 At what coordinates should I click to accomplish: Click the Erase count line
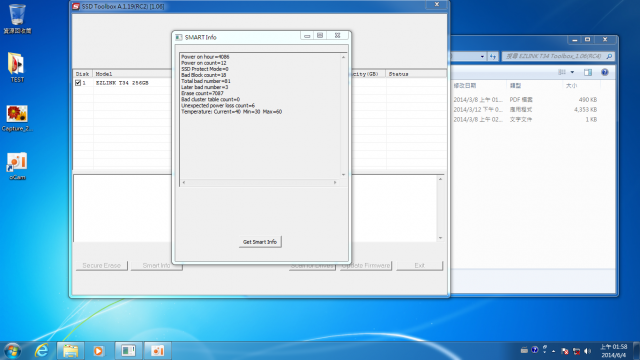pos(202,93)
